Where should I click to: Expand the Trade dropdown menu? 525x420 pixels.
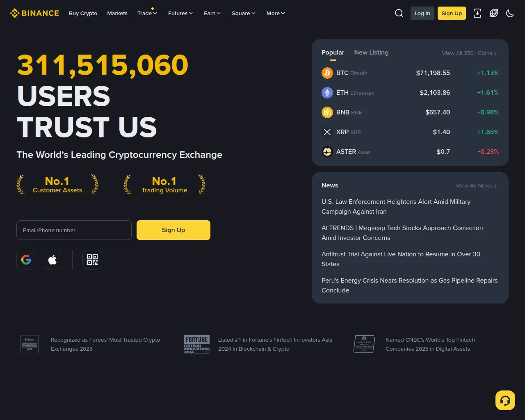point(147,13)
